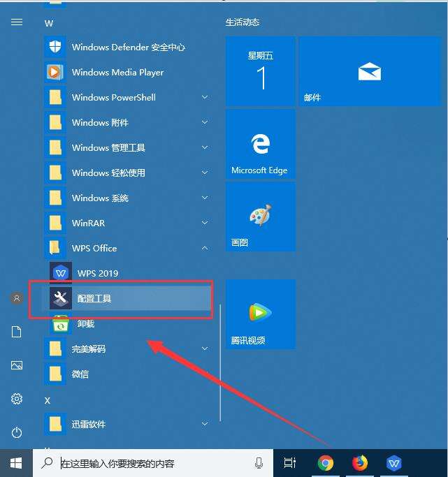Screen dimensions: 448x477
Task: Open the Microsoft Edge tile
Action: pyautogui.click(x=261, y=144)
